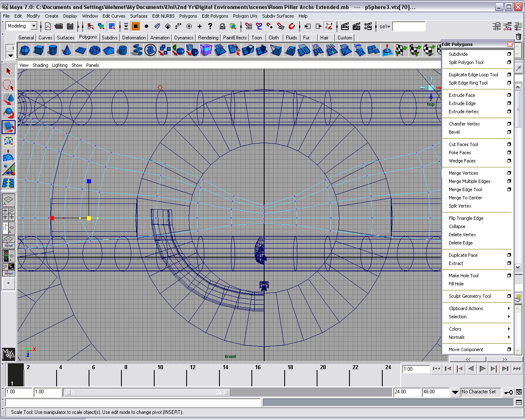This screenshot has height=420, width=525.
Task: Choose the Move tool in toolbox
Action: tap(8, 99)
